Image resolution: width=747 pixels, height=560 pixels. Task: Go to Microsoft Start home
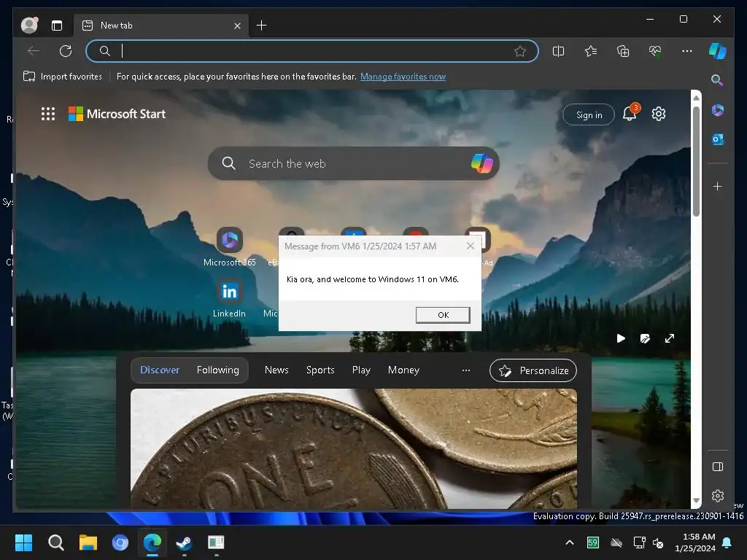[x=117, y=114]
